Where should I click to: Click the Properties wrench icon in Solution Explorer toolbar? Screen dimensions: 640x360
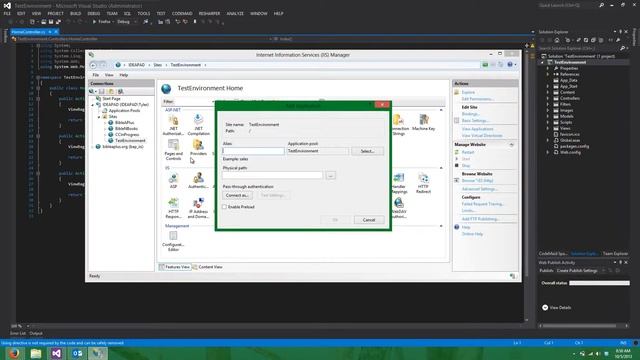tap(619, 40)
